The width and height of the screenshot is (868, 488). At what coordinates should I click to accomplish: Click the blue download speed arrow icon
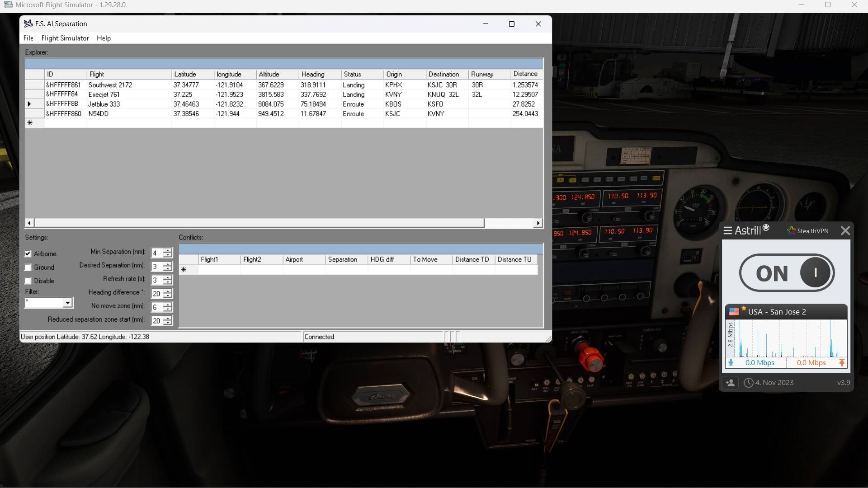731,363
